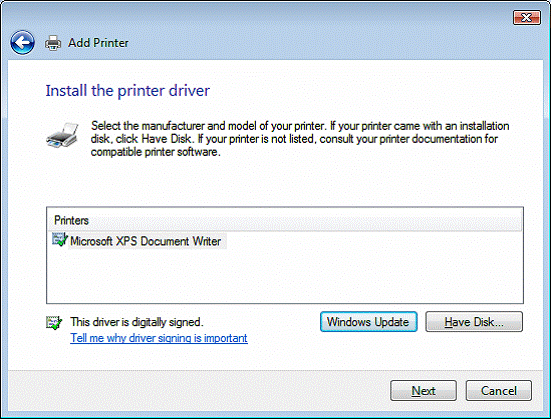Go back using the blue arrow button
Viewport: 551px width, 419px height.
tap(22, 43)
